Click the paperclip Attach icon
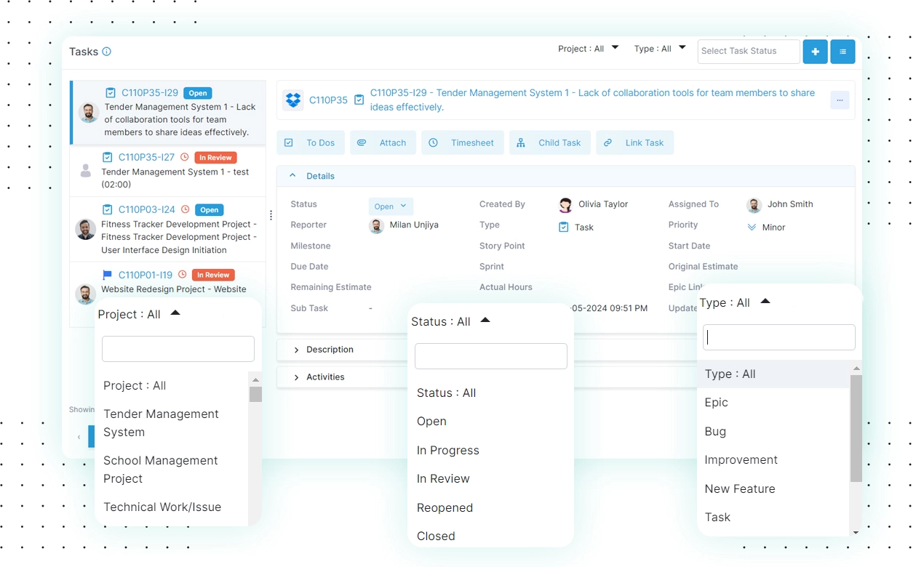This screenshot has width=924, height=567. (x=362, y=142)
